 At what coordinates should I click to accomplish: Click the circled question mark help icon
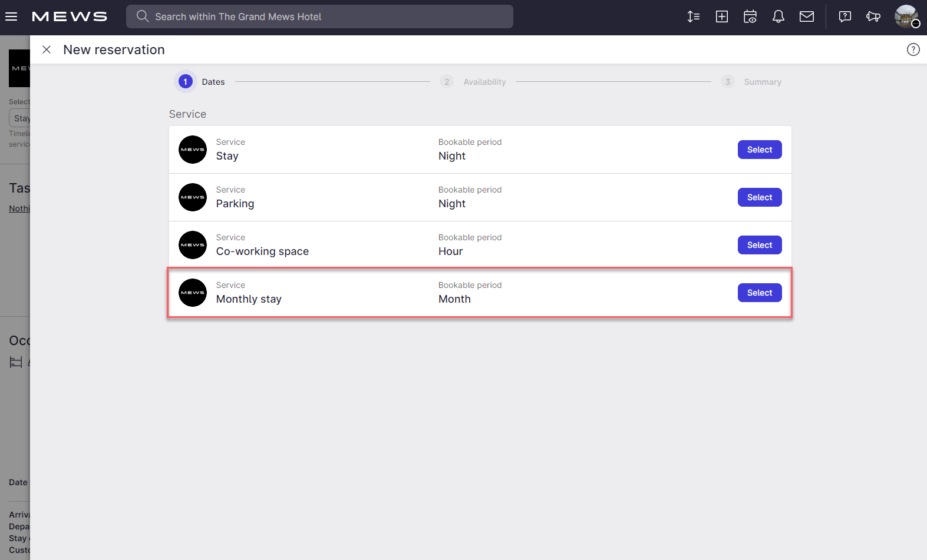tap(913, 49)
